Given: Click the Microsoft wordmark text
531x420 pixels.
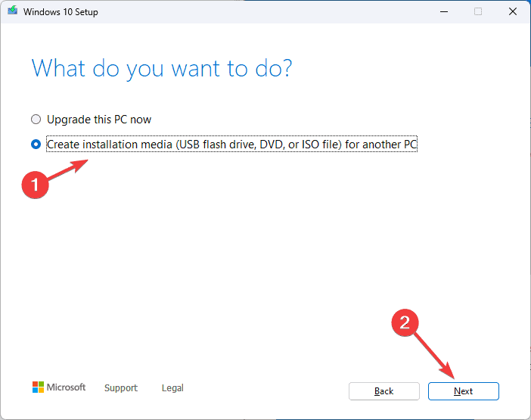Looking at the screenshot, I should (x=66, y=387).
